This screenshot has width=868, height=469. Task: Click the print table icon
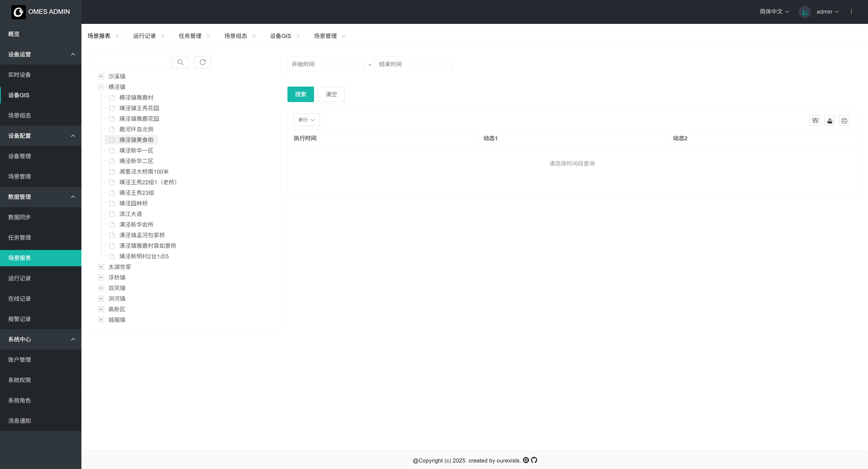(x=844, y=121)
